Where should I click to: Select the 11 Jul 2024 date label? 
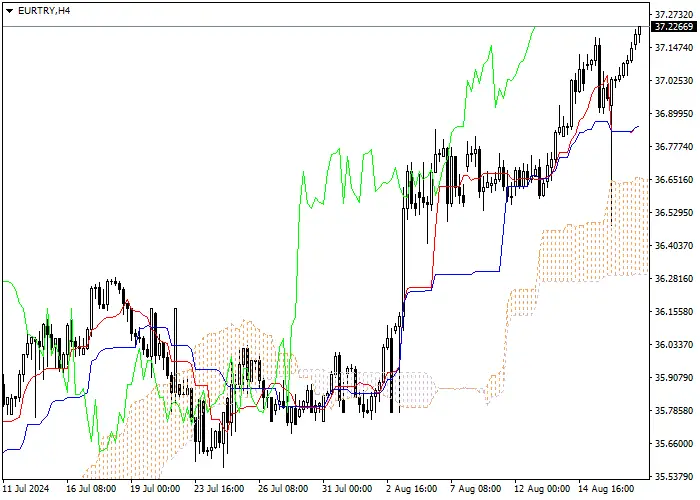(26, 489)
